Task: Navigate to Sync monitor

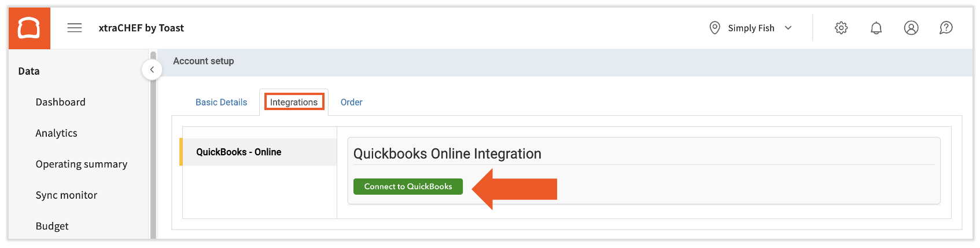Action: (67, 195)
